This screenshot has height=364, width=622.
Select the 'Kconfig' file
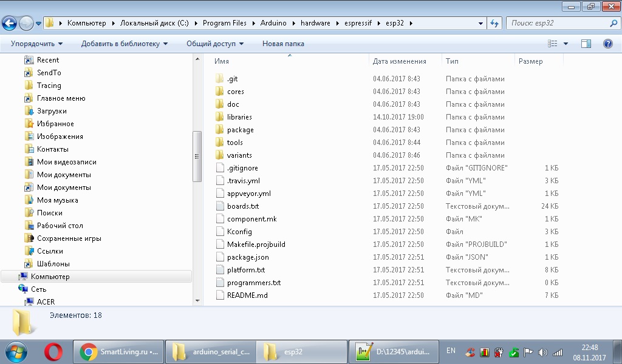click(x=239, y=231)
